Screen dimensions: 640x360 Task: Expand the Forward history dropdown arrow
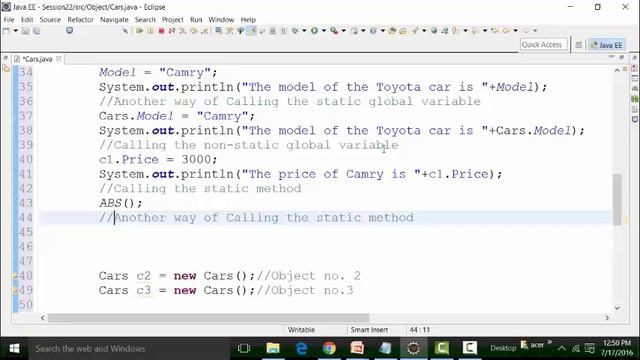pyautogui.click(x=535, y=31)
